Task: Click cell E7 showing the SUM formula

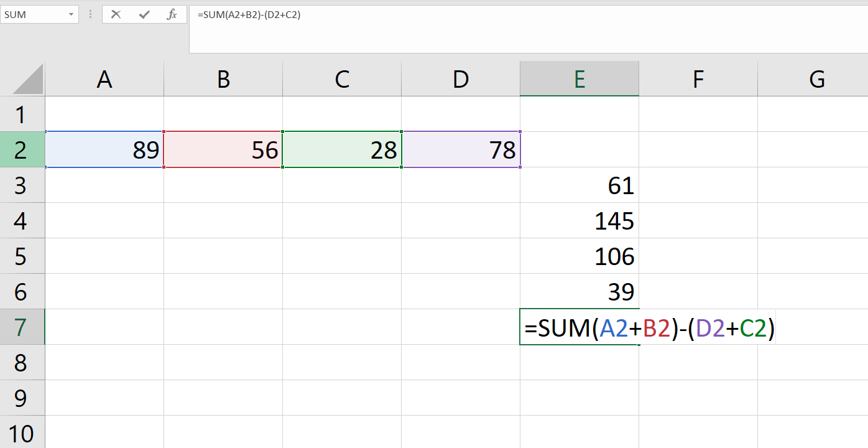Action: (x=579, y=327)
